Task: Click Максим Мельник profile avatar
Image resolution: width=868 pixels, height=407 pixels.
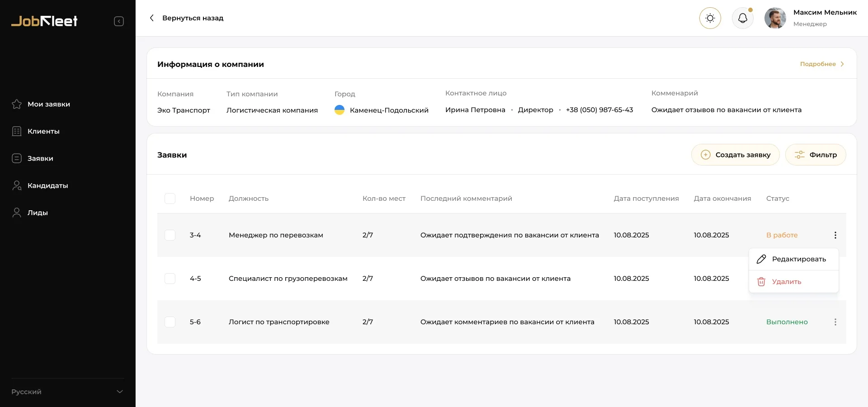Action: (775, 18)
